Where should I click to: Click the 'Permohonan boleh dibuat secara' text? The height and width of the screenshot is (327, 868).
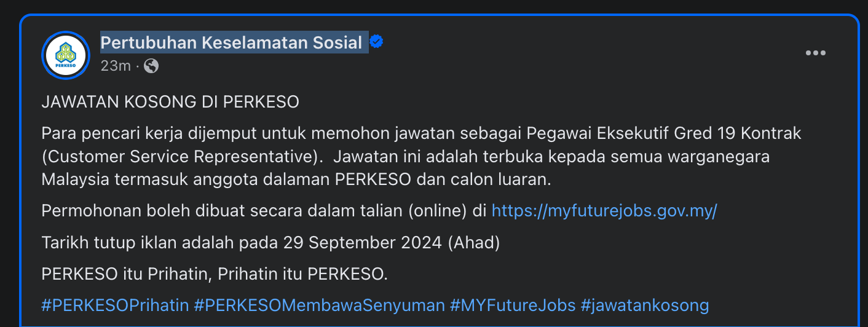click(147, 211)
